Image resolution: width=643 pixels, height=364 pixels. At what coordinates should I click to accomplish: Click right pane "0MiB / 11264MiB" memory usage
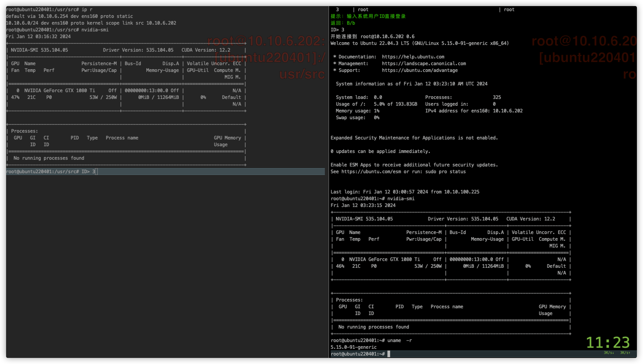point(483,266)
